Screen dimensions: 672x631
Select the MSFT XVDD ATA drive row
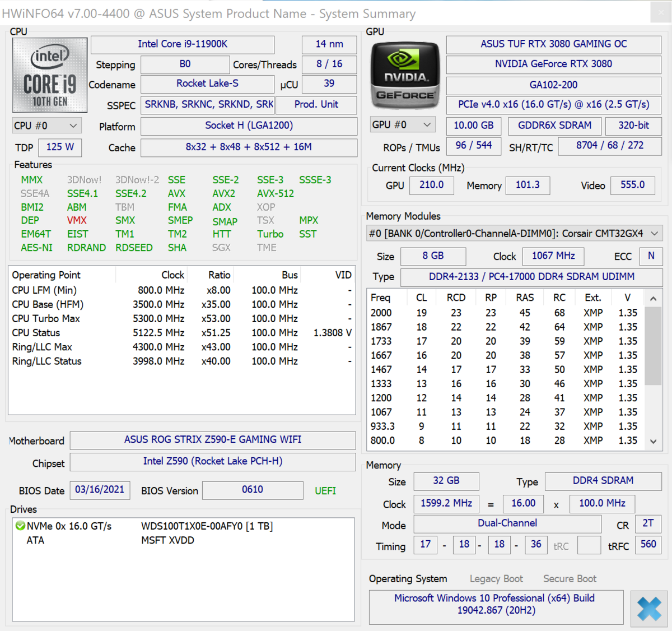pos(183,541)
